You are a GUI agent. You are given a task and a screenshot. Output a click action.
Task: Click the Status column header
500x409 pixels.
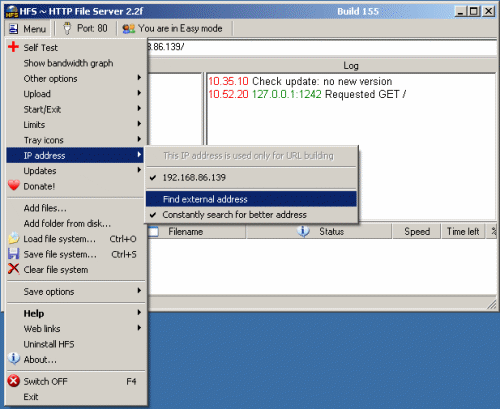[319, 231]
